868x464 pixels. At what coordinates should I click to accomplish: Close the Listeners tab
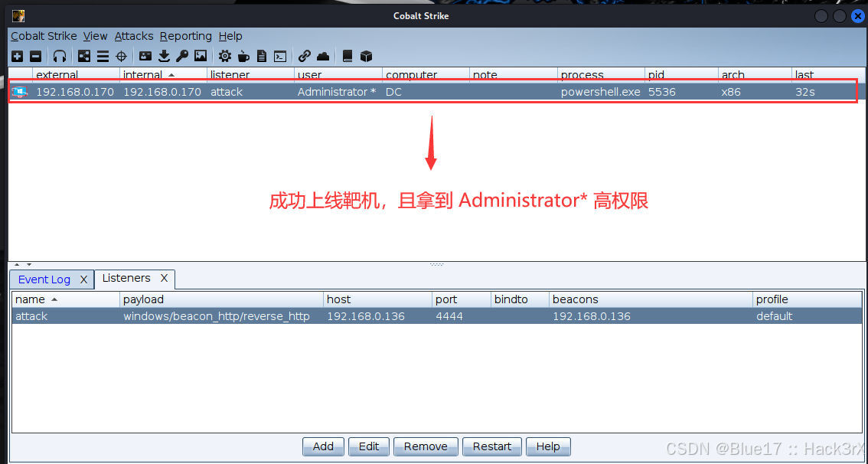click(x=164, y=278)
